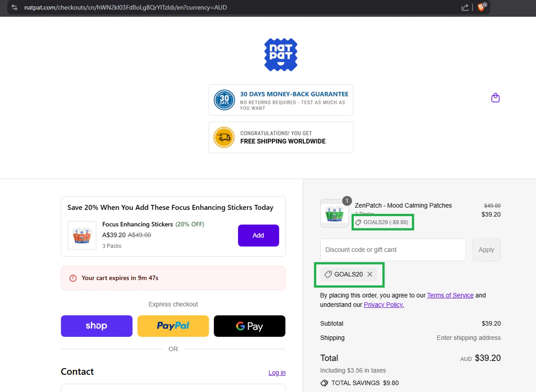Click the AUD $39.20 total amount

[481, 358]
